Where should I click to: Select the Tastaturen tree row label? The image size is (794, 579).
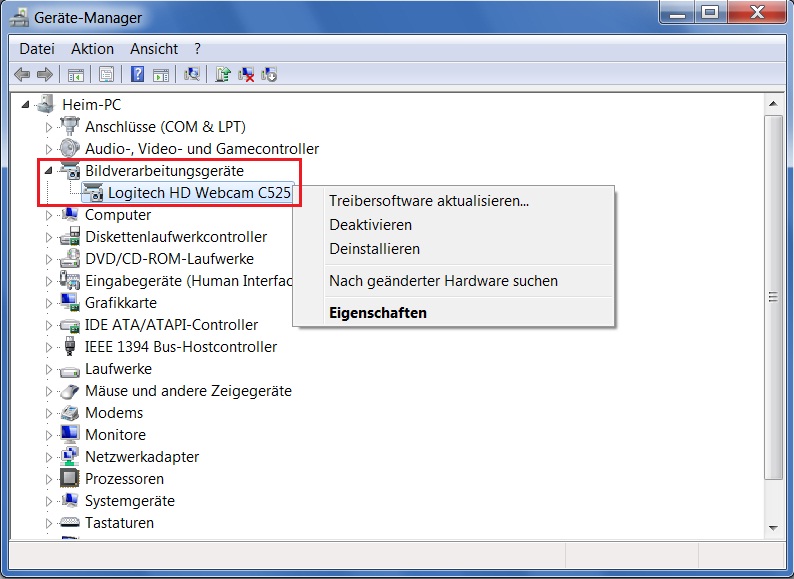[x=120, y=522]
